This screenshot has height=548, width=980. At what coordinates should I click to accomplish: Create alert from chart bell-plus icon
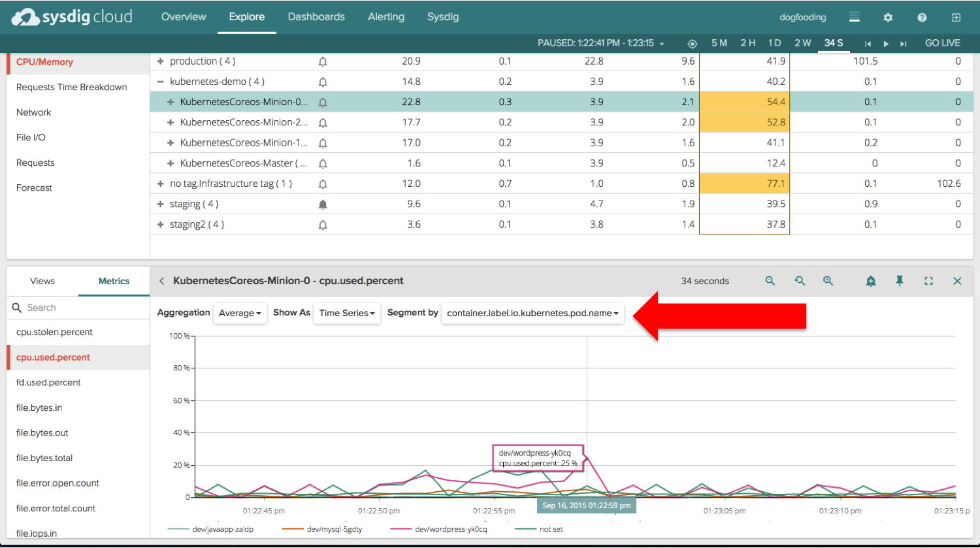pos(871,281)
